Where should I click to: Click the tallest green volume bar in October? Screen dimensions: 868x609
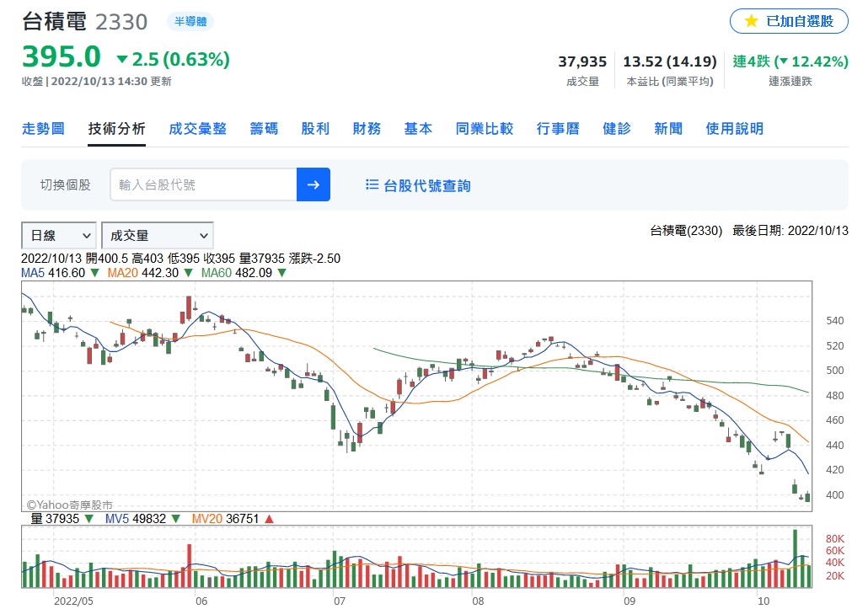795,558
